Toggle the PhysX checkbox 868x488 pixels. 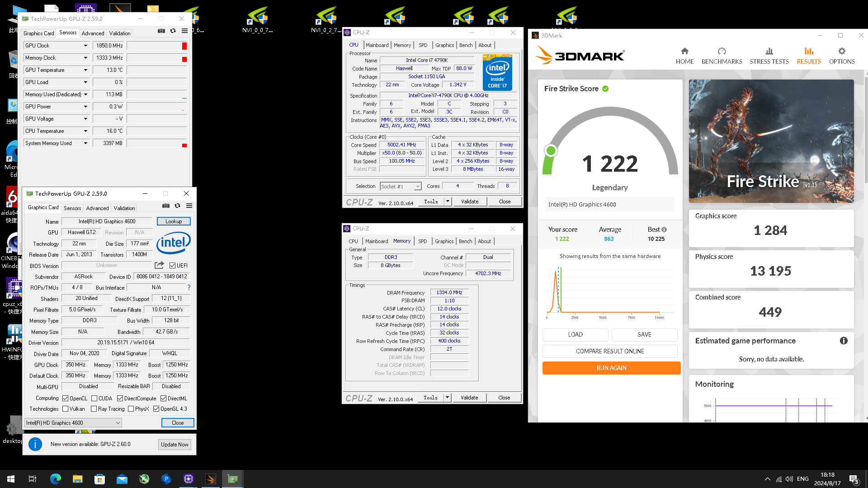(x=131, y=408)
